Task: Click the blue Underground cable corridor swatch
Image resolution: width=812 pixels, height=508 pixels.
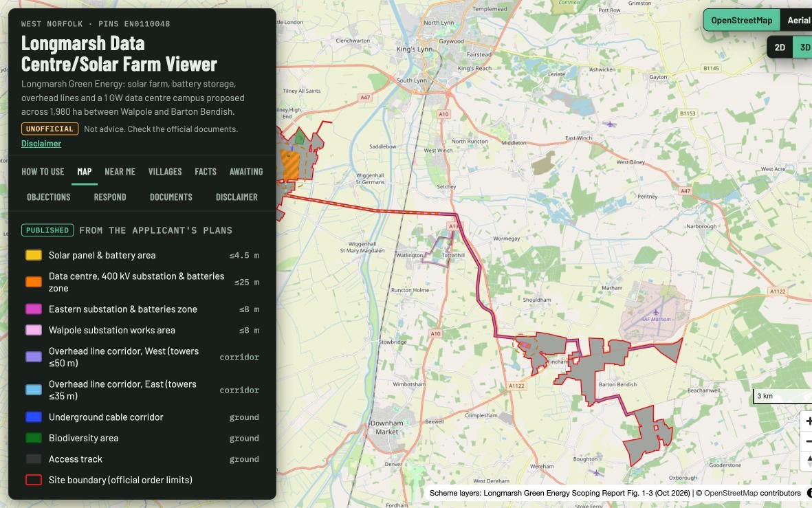Action: [34, 417]
